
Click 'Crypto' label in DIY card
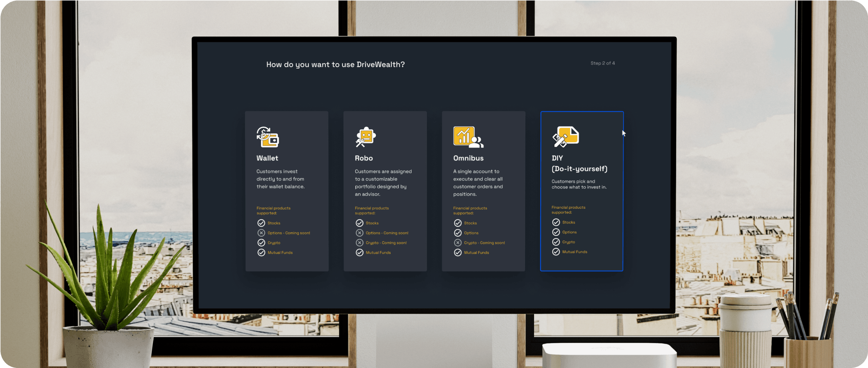[x=569, y=242]
